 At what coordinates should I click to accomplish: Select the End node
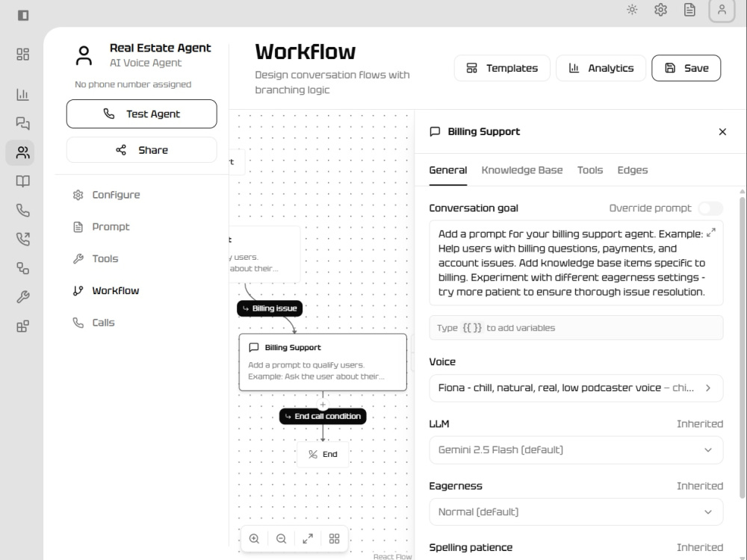323,454
